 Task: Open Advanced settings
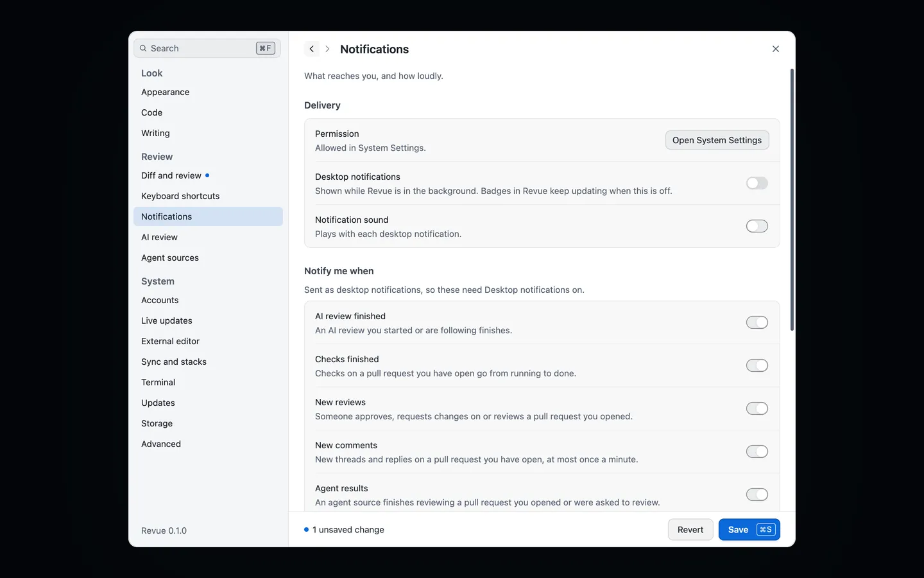point(208,444)
